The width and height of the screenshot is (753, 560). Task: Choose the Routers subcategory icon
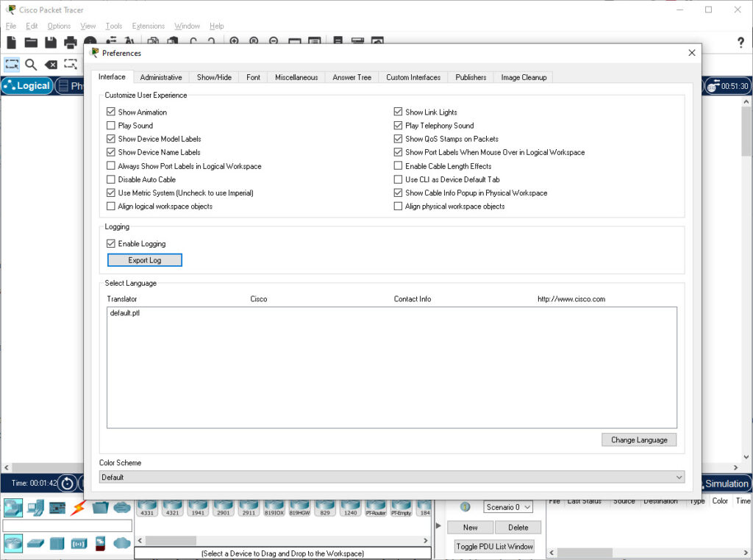pos(13,543)
